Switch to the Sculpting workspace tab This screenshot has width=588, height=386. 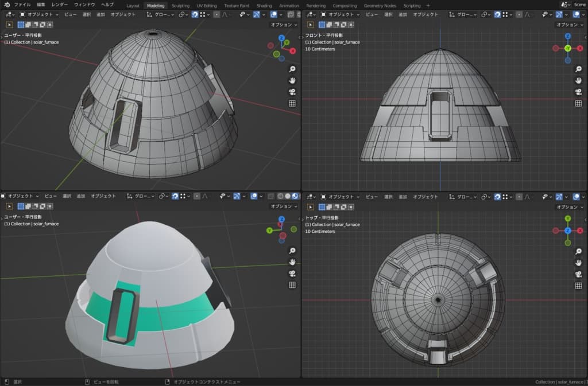click(180, 5)
